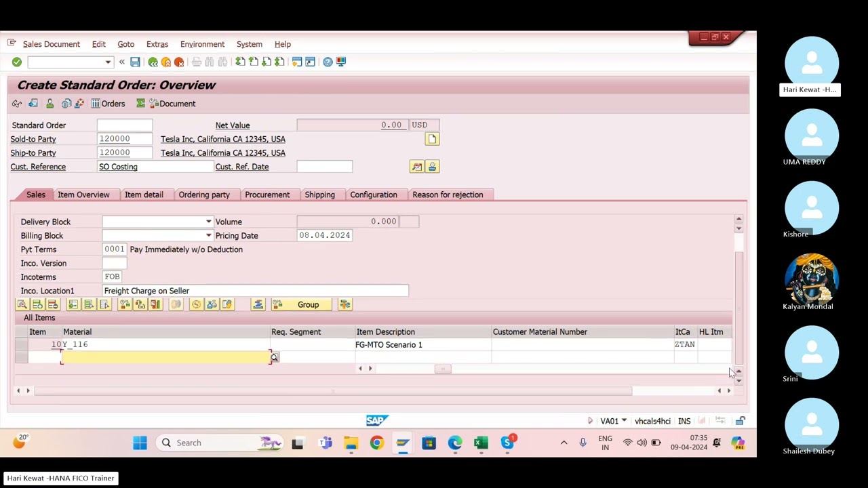Image resolution: width=868 pixels, height=488 pixels.
Task: Click the FG-MTO Scenario 1 description cell
Action: [x=423, y=345]
